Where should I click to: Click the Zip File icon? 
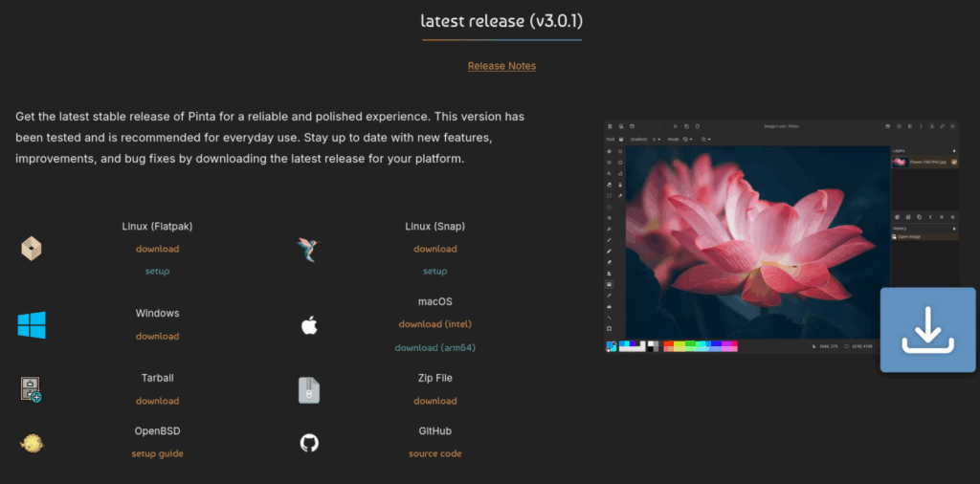[308, 390]
